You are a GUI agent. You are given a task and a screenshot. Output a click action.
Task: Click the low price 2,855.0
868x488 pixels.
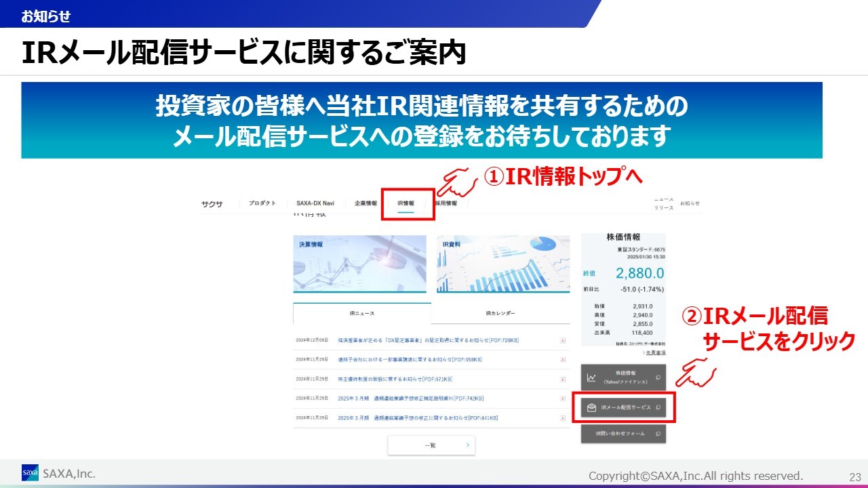(x=642, y=324)
